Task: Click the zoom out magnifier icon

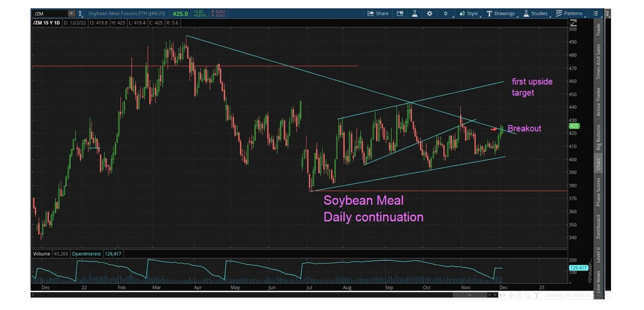Action: click(x=528, y=295)
